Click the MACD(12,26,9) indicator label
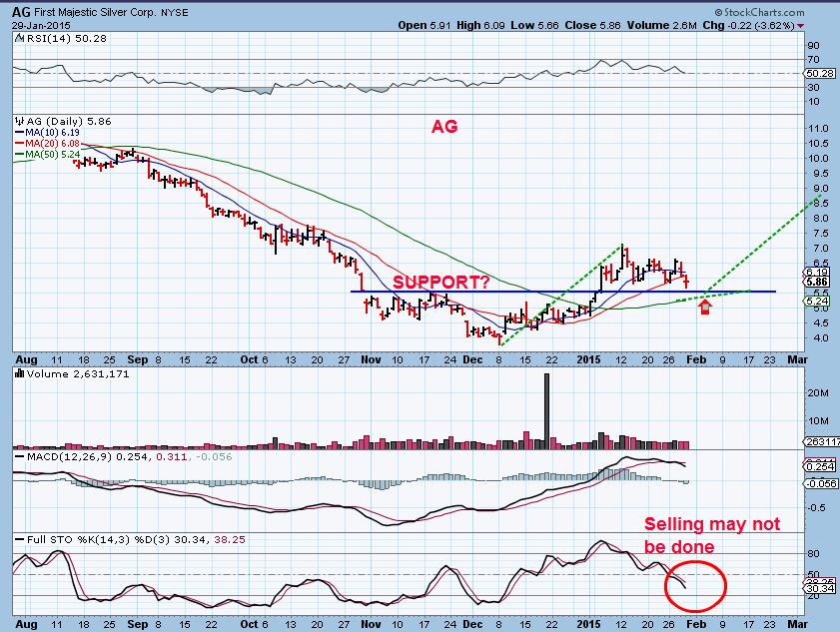Image resolution: width=840 pixels, height=632 pixels. coord(68,457)
